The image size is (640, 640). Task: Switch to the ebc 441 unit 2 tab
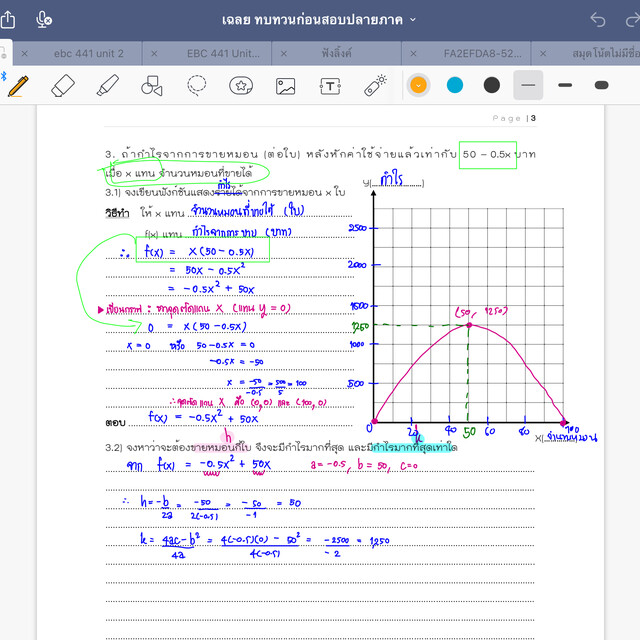pyautogui.click(x=89, y=53)
